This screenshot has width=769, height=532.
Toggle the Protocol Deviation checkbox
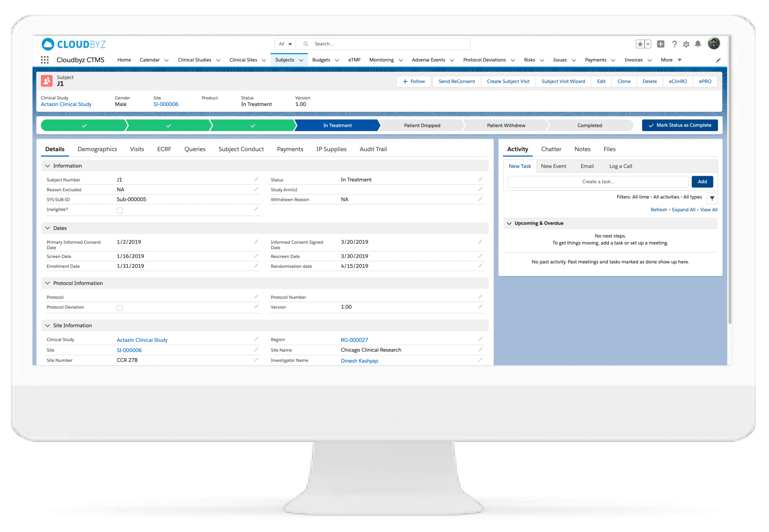tap(120, 308)
